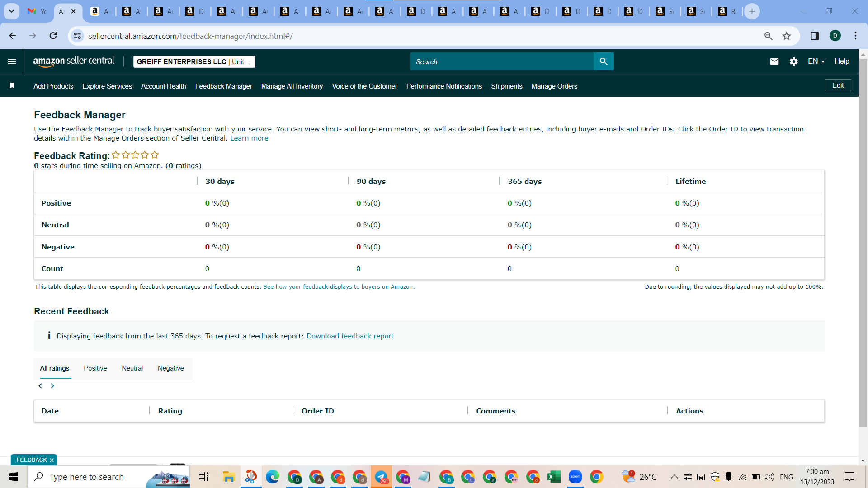Open Explore Services menu item
The width and height of the screenshot is (868, 488).
point(107,86)
